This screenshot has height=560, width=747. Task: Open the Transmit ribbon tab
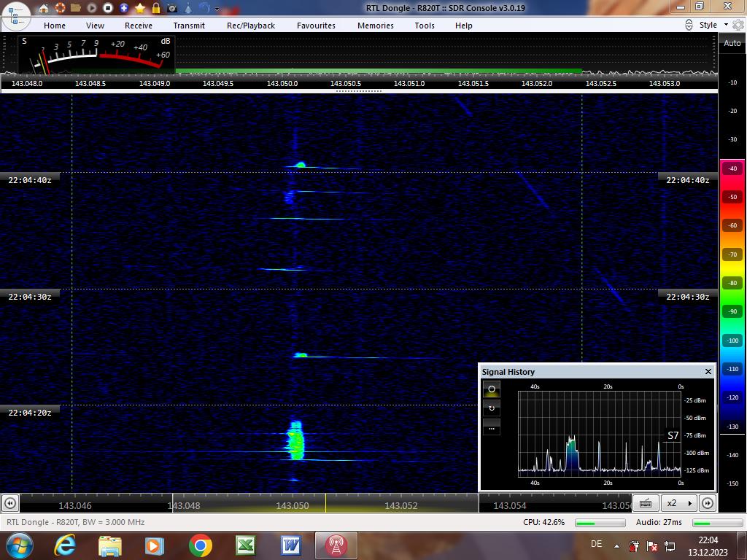pos(189,26)
